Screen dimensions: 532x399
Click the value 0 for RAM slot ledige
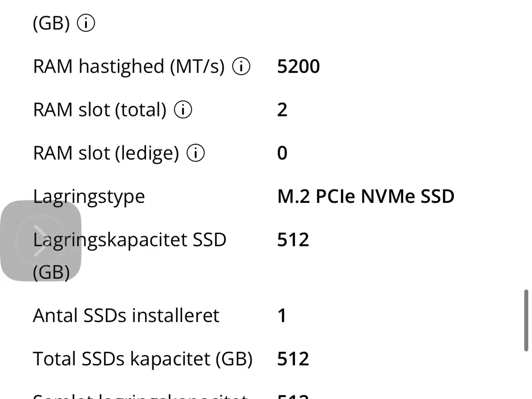282,153
